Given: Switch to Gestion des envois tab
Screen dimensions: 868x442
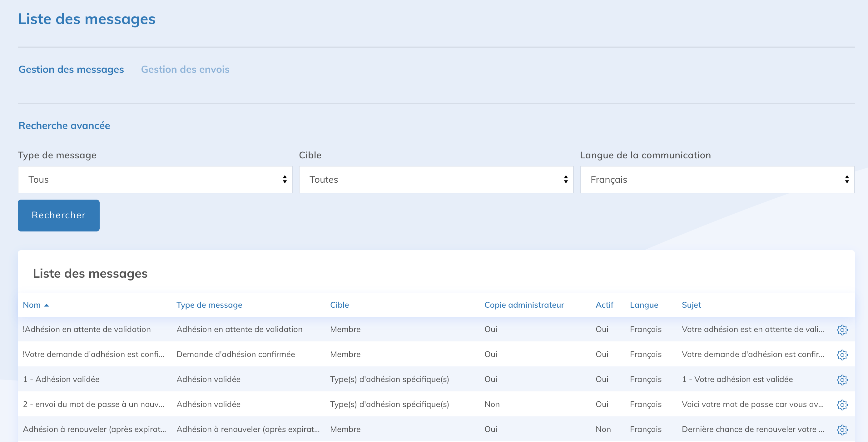Looking at the screenshot, I should [185, 69].
